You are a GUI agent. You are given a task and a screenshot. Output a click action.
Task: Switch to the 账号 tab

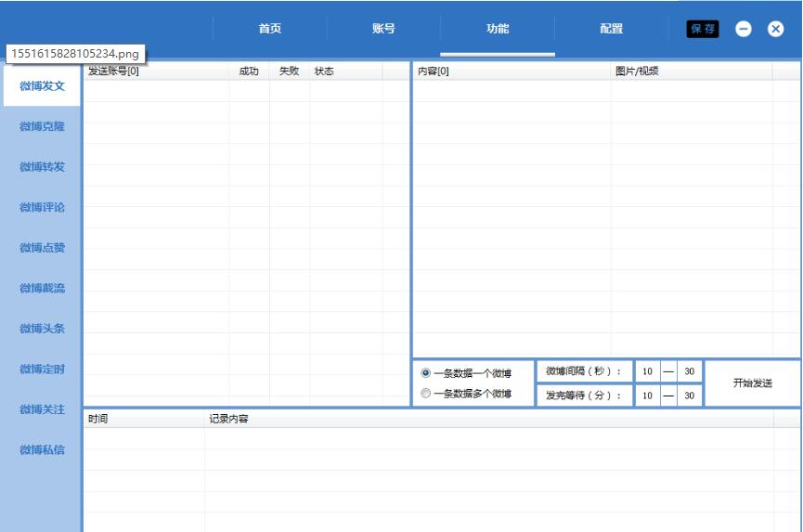pos(383,29)
